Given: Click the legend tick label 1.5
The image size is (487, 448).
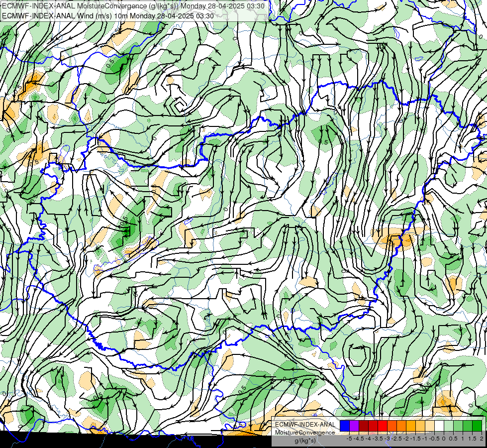Looking at the screenshot, I should pos(473,439).
